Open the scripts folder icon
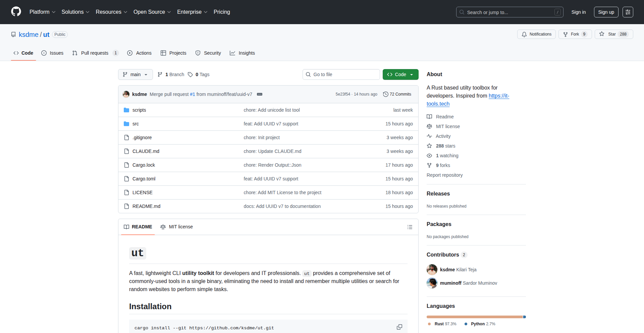Viewport: 644px width, 333px height. [126, 110]
